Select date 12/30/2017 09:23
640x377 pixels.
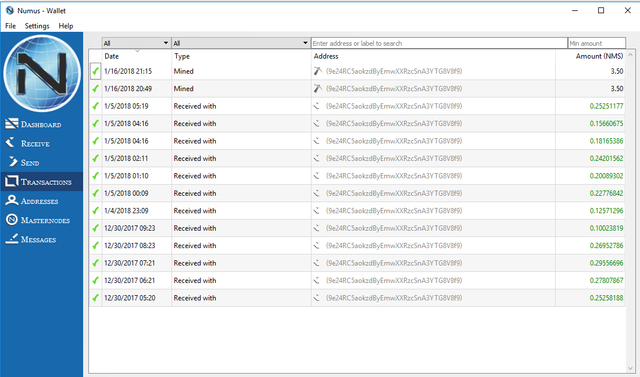(129, 228)
